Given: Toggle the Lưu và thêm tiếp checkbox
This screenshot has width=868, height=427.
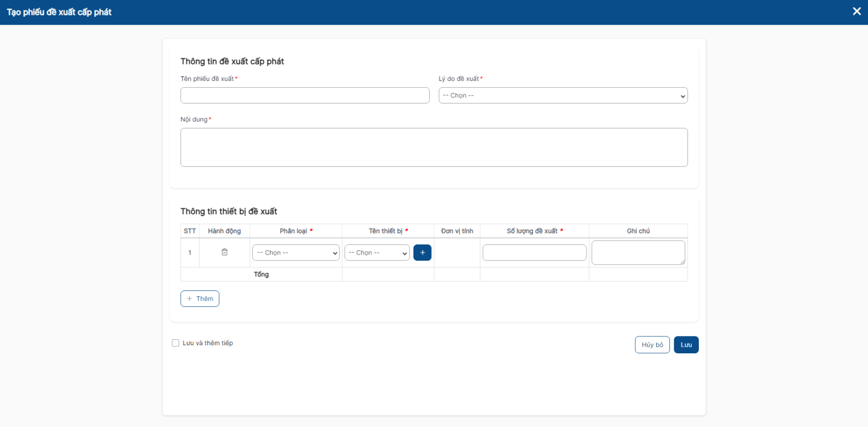Looking at the screenshot, I should (x=175, y=343).
